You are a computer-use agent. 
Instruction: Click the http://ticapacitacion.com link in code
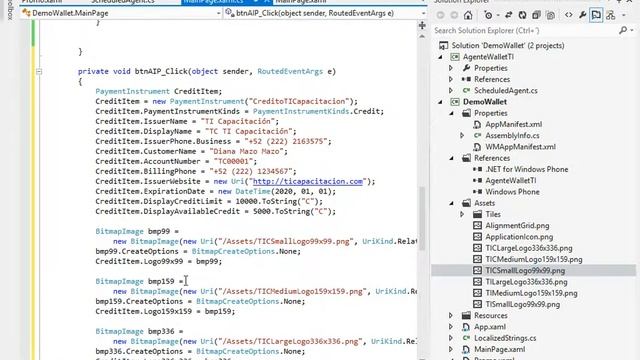click(x=308, y=181)
